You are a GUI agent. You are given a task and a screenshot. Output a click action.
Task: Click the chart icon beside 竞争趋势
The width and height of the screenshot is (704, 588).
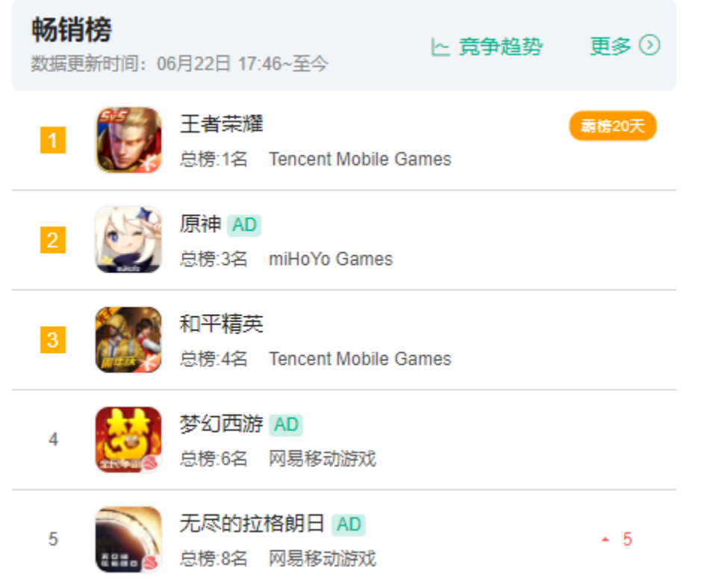click(x=440, y=47)
